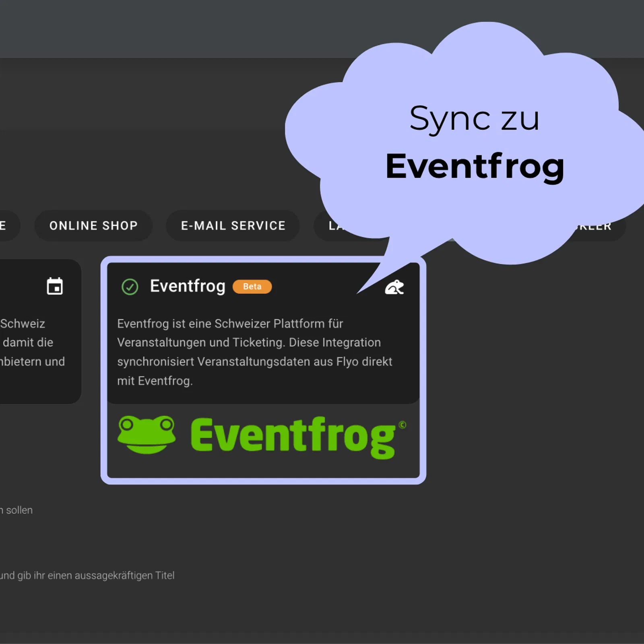The image size is (644, 644).
Task: Click the Eventfrog description starting 'Eventfrog ist eine'
Action: click(x=255, y=352)
